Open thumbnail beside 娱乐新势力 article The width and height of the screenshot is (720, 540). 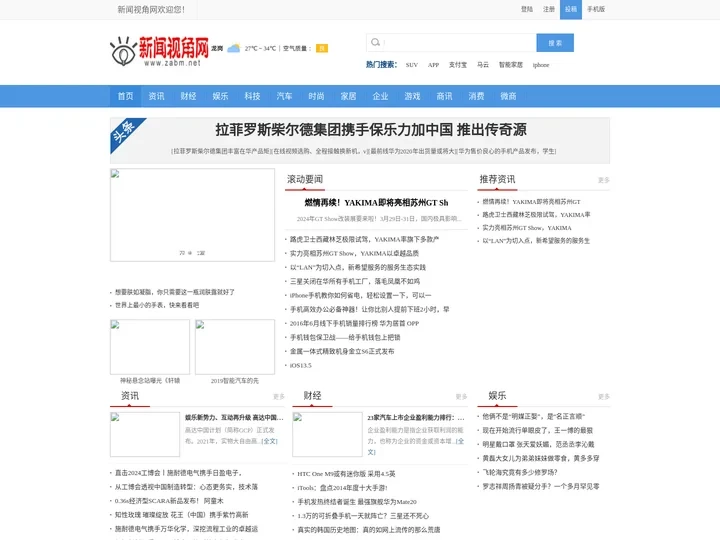click(145, 434)
